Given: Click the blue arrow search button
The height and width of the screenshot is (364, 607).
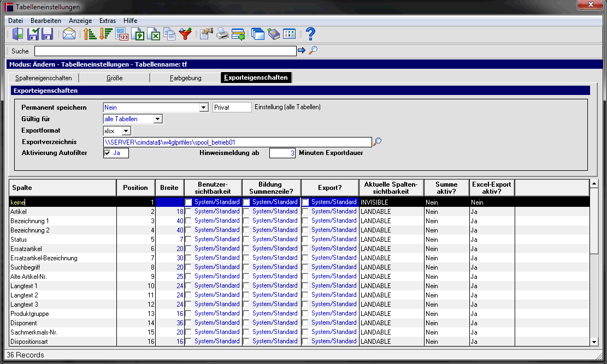Looking at the screenshot, I should (x=302, y=50).
